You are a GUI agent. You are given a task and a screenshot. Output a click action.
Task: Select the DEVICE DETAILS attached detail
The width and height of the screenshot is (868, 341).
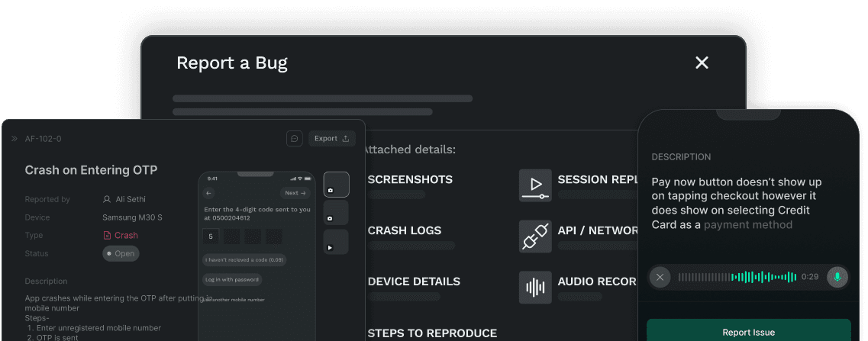pos(414,281)
